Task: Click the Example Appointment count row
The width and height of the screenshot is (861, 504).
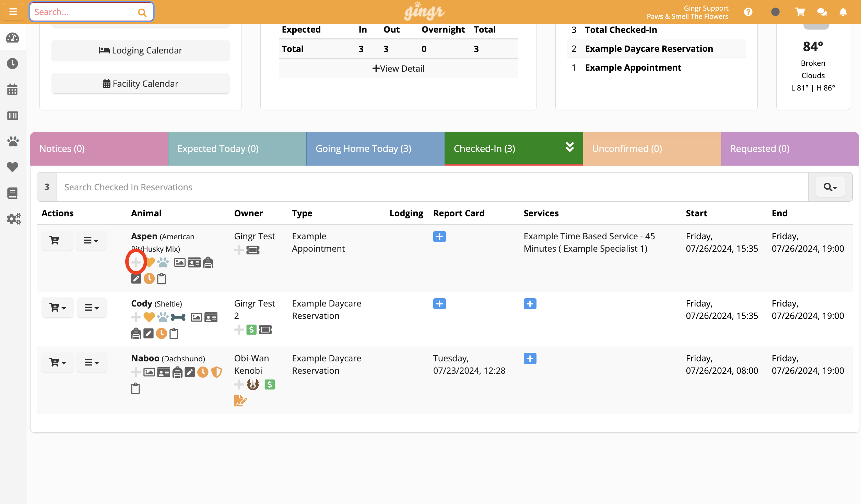Action: [656, 68]
